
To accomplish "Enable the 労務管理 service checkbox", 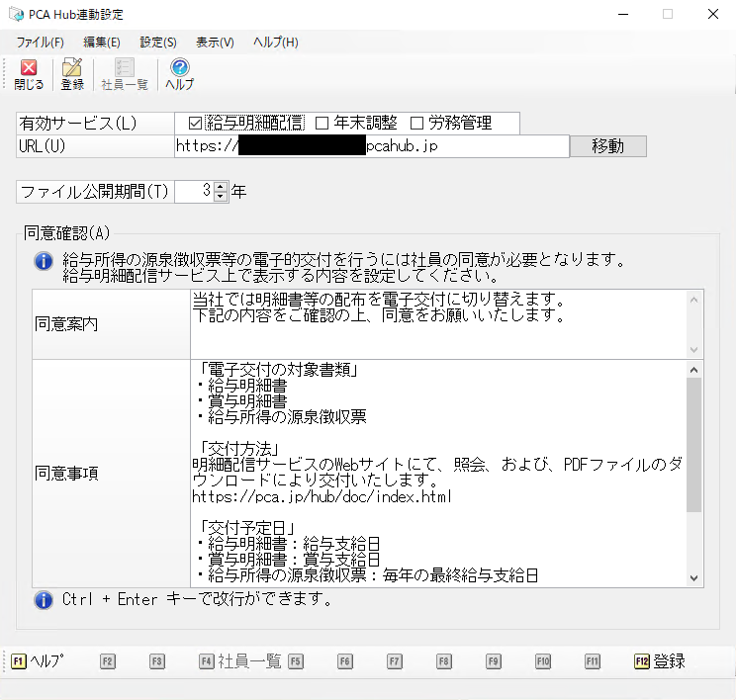I will coord(416,124).
